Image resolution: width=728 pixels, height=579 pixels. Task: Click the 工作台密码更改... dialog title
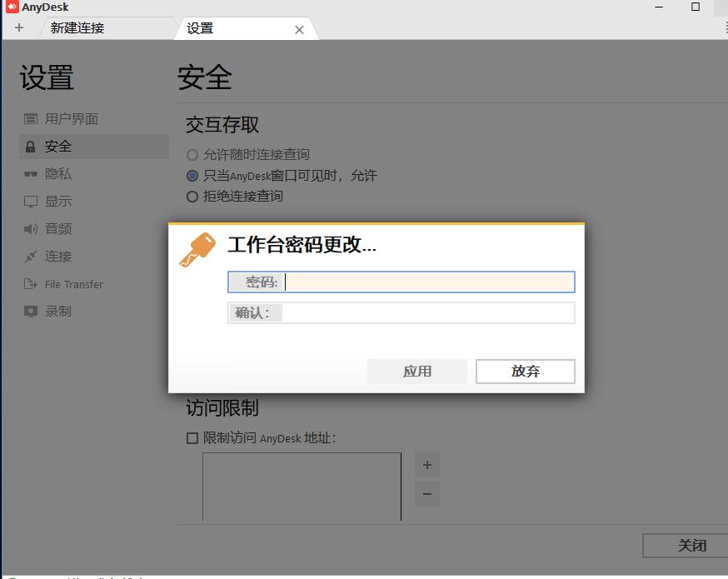click(x=302, y=245)
